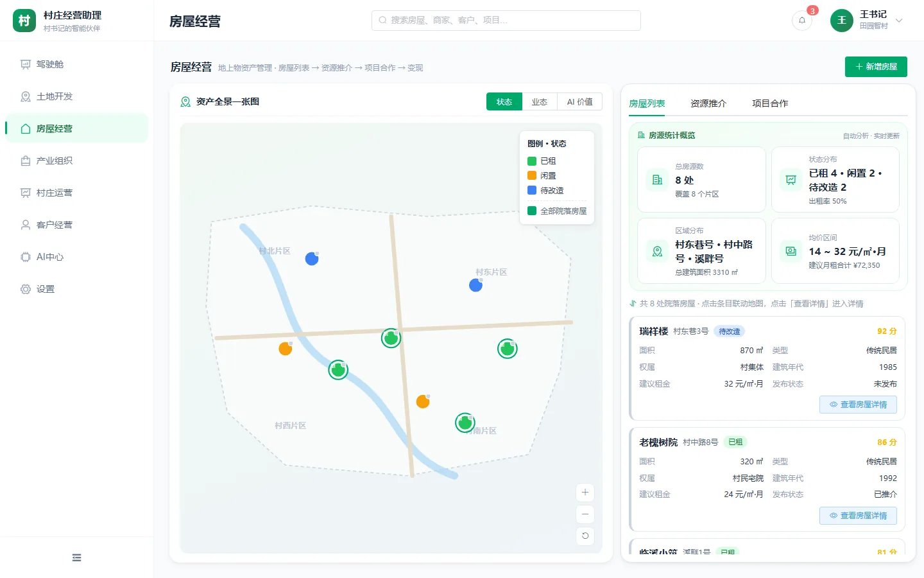The width and height of the screenshot is (924, 578).
Task: Click the 村庄运营 sidebar icon
Action: 26,193
